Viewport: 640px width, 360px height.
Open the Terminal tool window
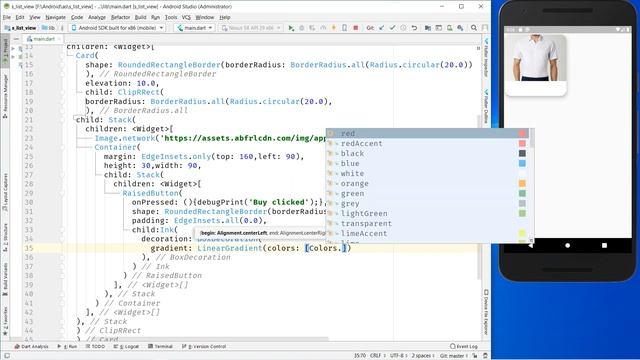pyautogui.click(x=160, y=346)
